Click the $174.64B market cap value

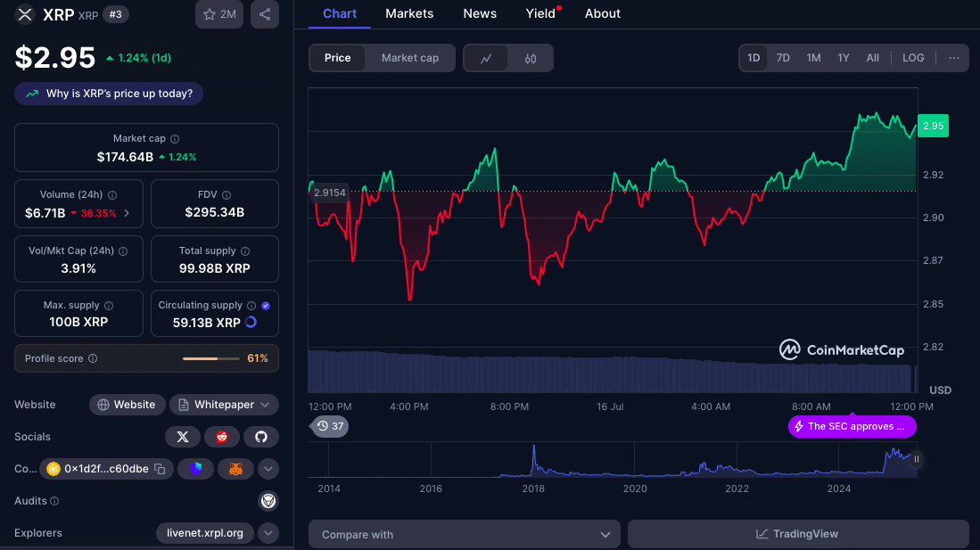click(125, 157)
